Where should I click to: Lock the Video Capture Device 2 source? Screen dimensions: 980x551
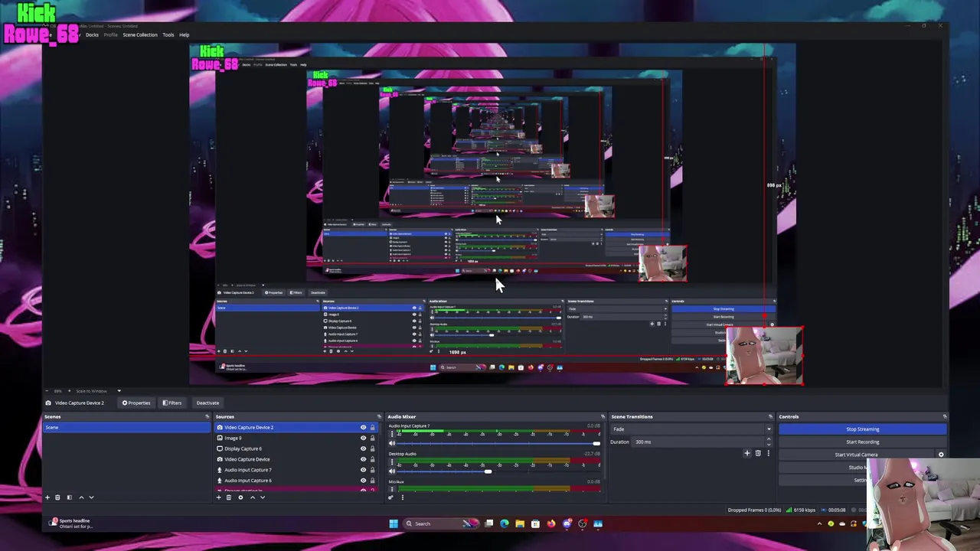373,428
